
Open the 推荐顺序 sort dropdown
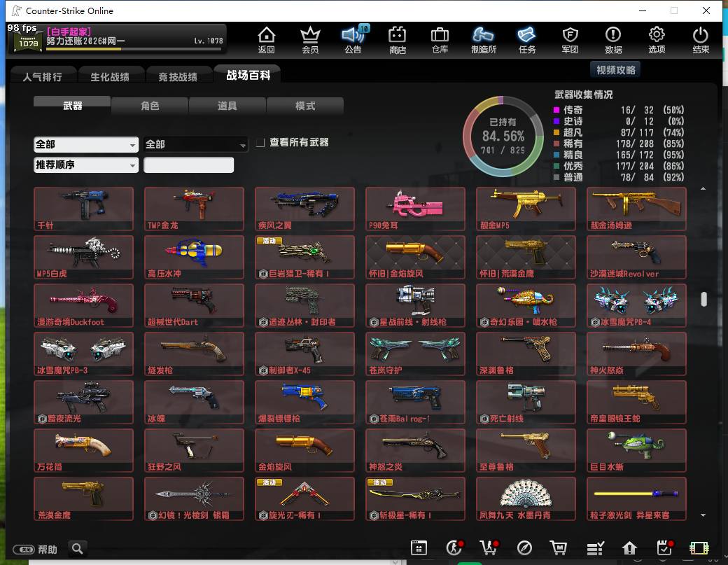pos(86,165)
